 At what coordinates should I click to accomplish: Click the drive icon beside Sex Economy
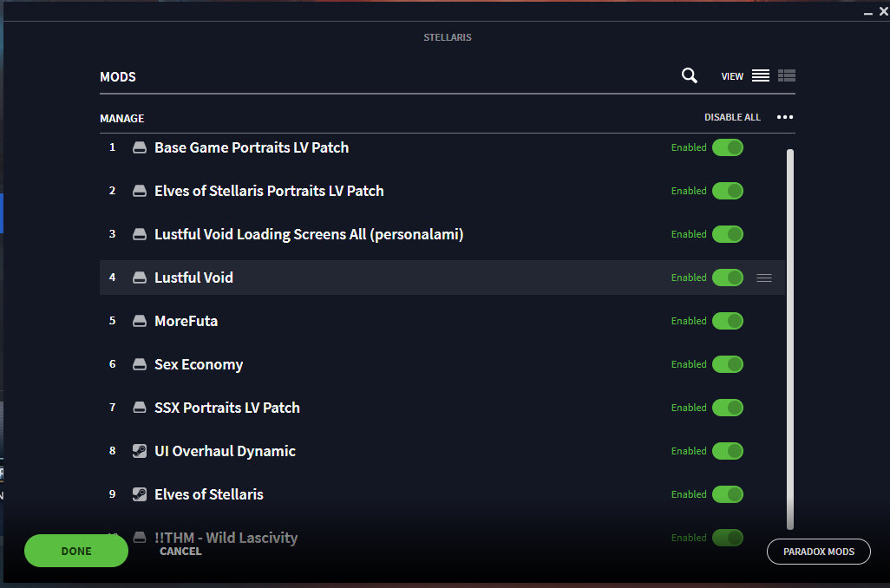[140, 364]
